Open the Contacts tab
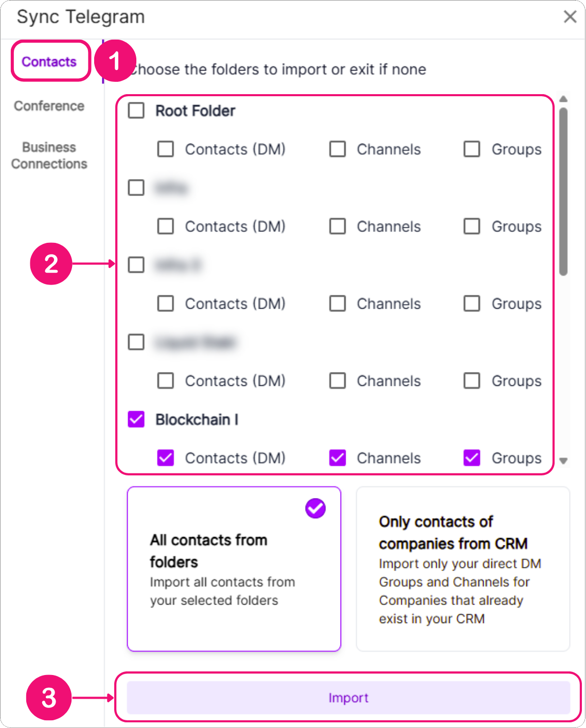The width and height of the screenshot is (586, 728). (x=49, y=62)
